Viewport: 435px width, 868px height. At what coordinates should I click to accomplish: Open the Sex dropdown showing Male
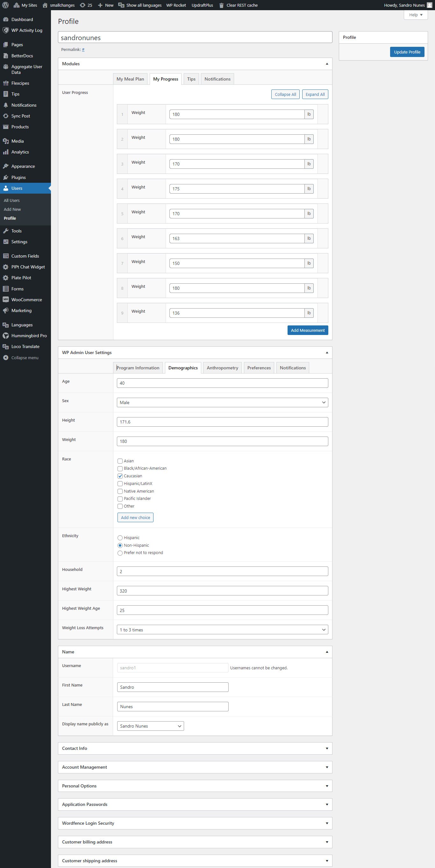[222, 402]
